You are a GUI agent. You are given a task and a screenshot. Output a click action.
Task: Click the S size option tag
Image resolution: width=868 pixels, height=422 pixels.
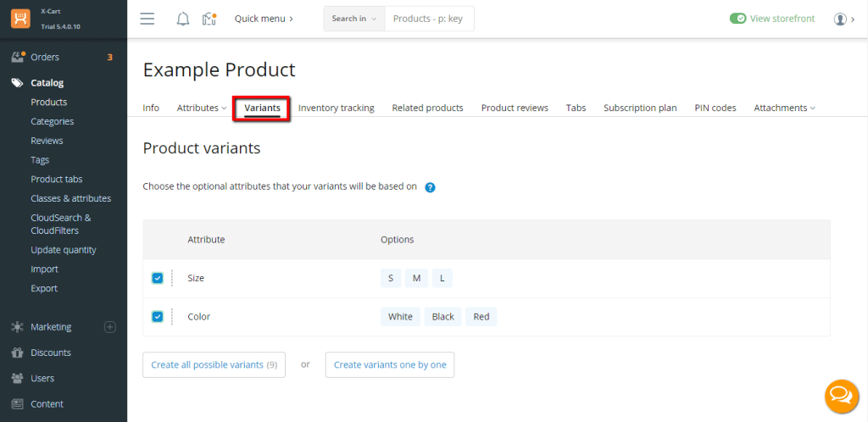pos(391,278)
